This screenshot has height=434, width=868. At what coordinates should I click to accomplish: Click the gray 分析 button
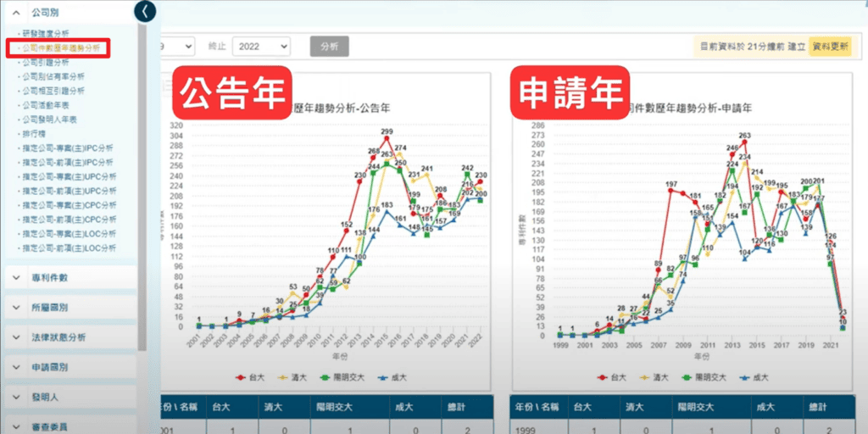tap(329, 47)
